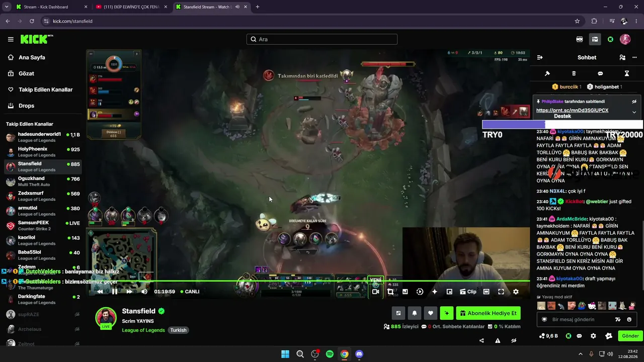Click the 7TV emote icon in chat input
Screen dimensions: 644x362
[618, 319]
